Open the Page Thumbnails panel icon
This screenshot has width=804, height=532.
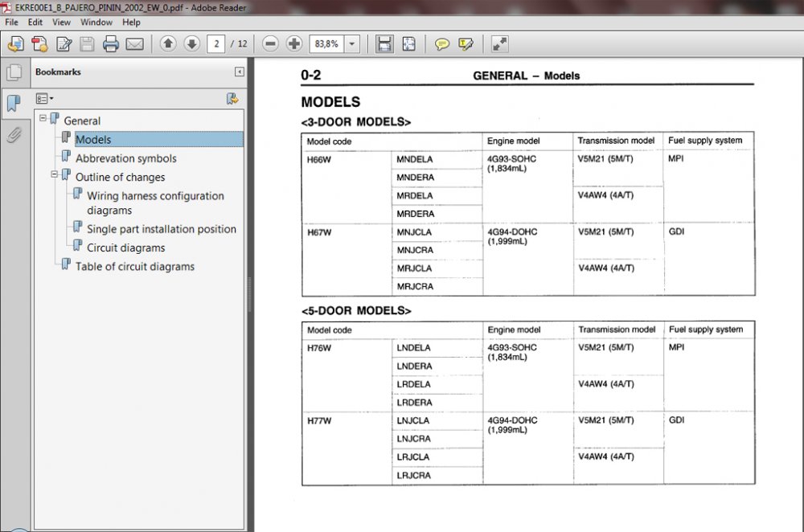14,72
